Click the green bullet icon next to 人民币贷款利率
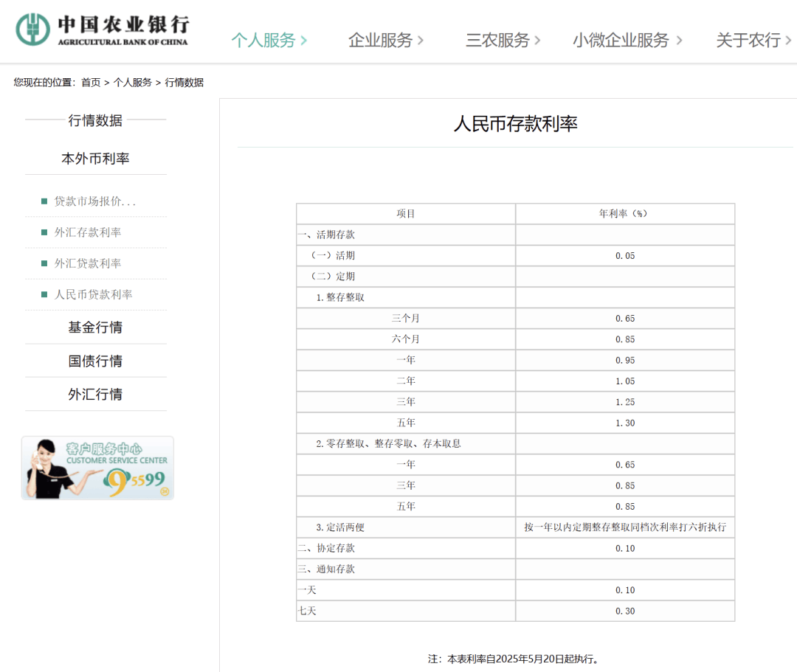 coord(44,294)
